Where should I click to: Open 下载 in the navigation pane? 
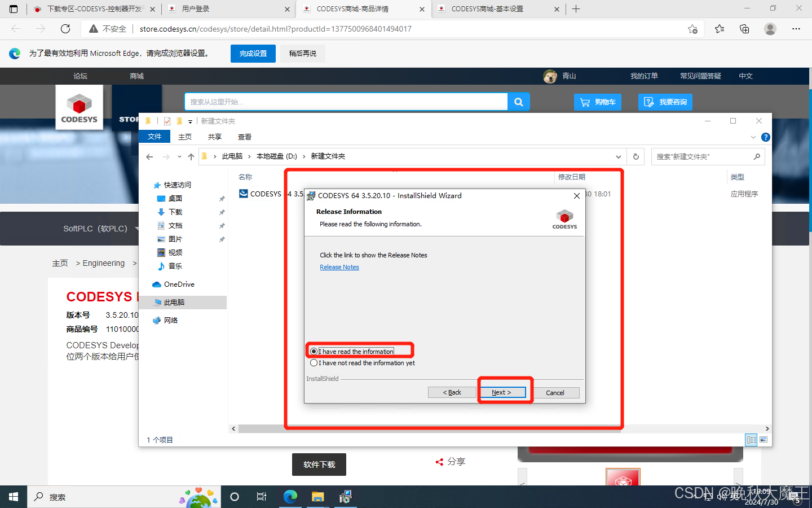pos(175,212)
